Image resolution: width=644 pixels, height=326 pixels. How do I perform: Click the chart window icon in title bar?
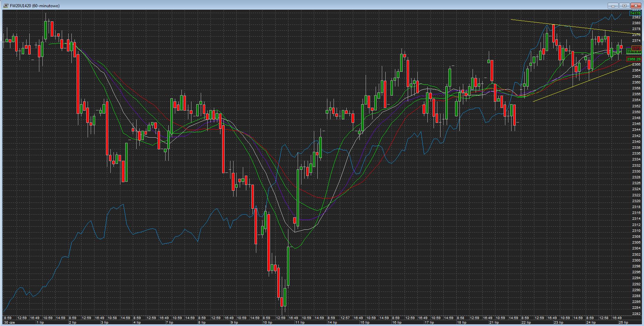coord(6,6)
